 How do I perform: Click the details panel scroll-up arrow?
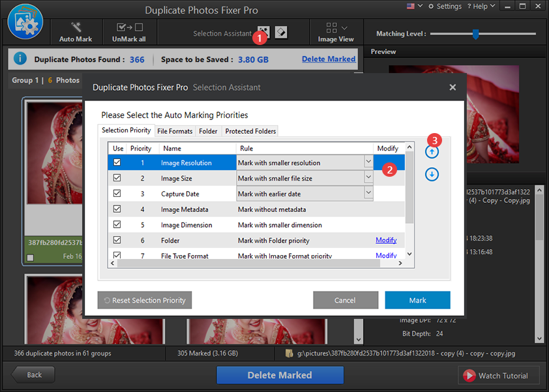tap(539, 190)
